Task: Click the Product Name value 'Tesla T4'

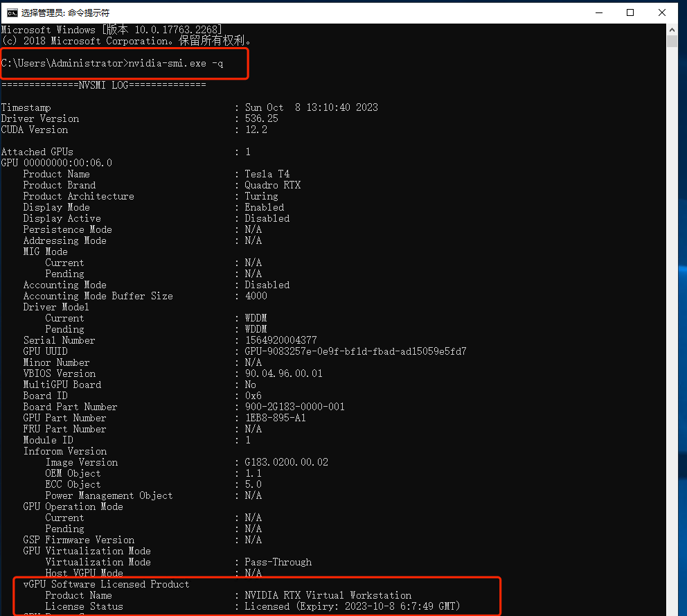Action: click(267, 174)
